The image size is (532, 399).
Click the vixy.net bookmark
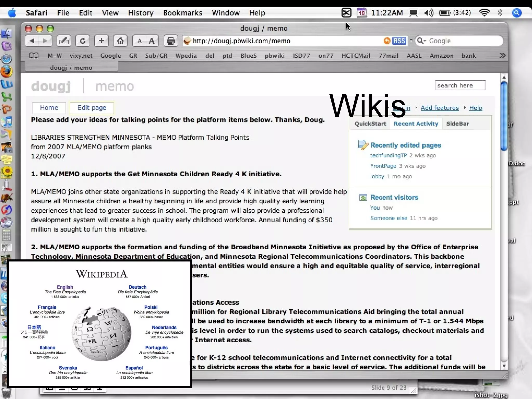[x=81, y=56]
